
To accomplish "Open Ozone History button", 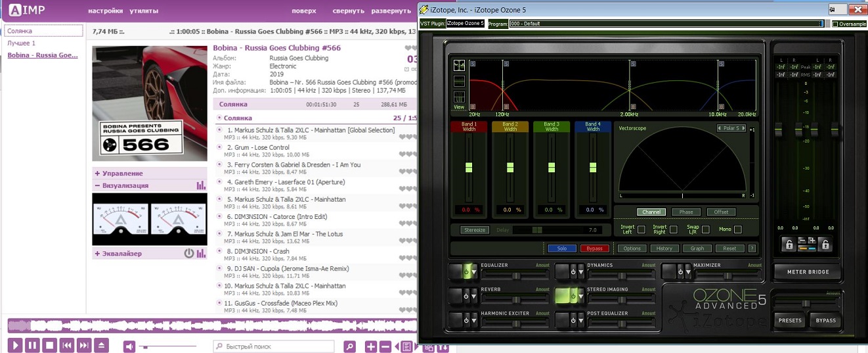I will (x=664, y=248).
